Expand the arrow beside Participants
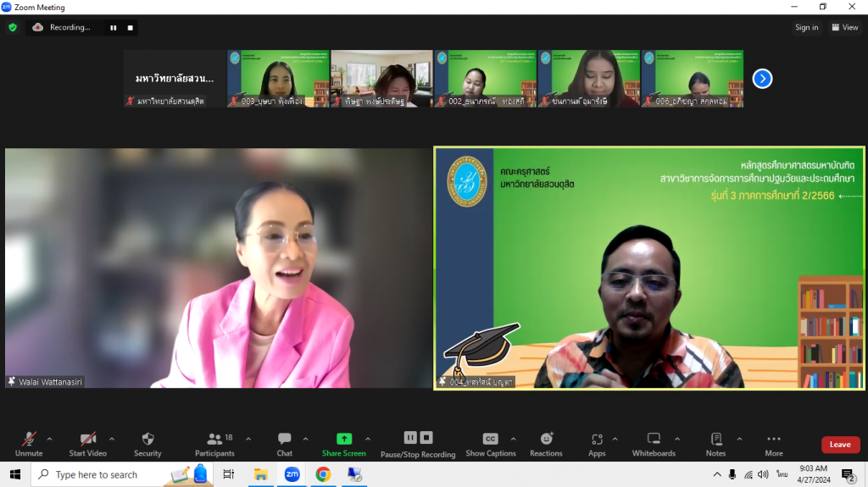 248,439
